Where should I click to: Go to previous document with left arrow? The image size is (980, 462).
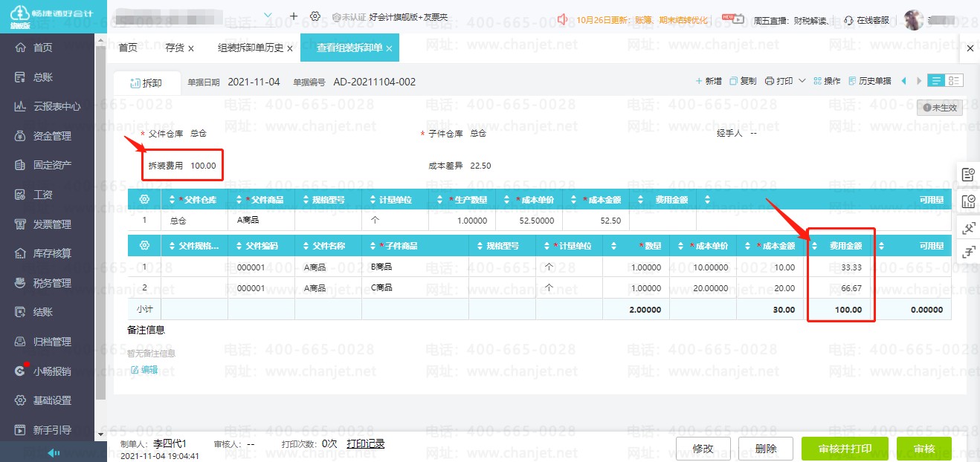[x=904, y=81]
